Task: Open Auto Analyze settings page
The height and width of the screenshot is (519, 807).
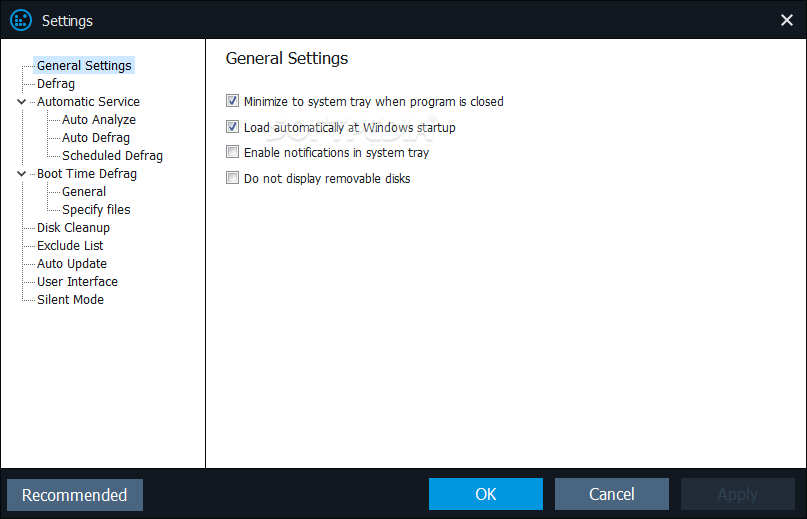Action: [x=99, y=119]
